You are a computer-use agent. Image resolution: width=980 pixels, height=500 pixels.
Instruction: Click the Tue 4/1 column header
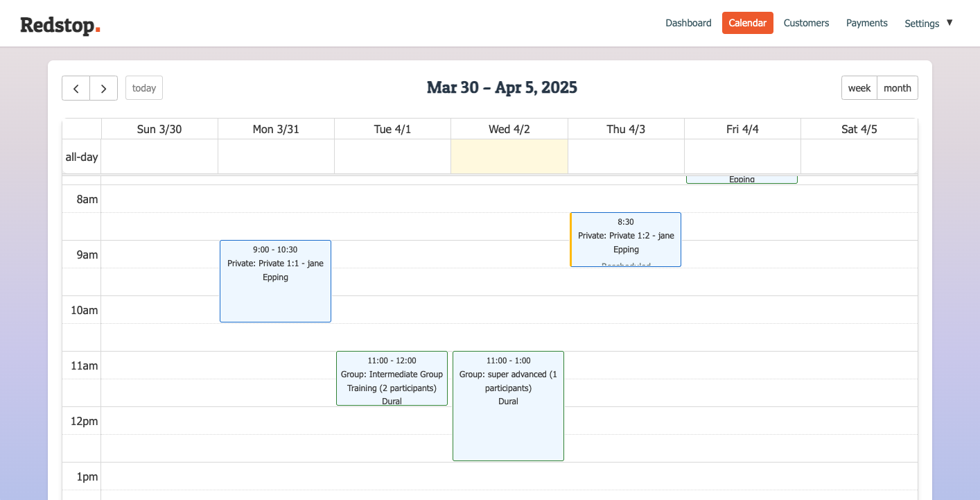point(392,128)
